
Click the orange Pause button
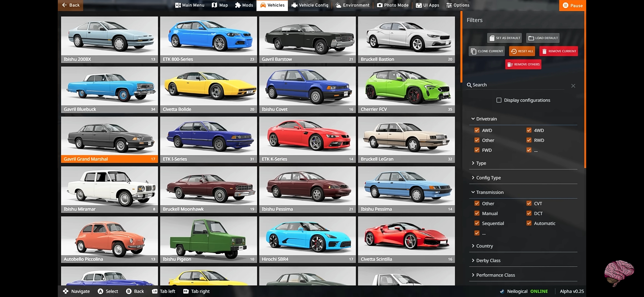tap(572, 5)
